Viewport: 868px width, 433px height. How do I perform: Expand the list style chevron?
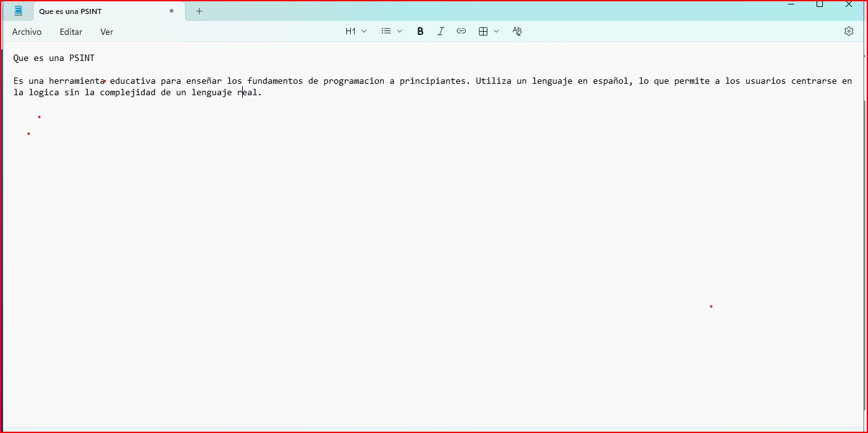tap(400, 31)
